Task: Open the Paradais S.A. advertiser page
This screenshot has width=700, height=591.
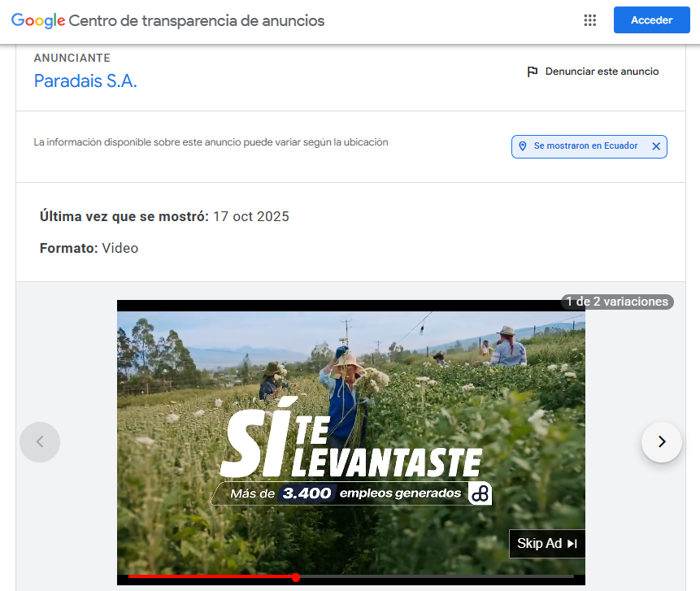Action: (x=85, y=80)
